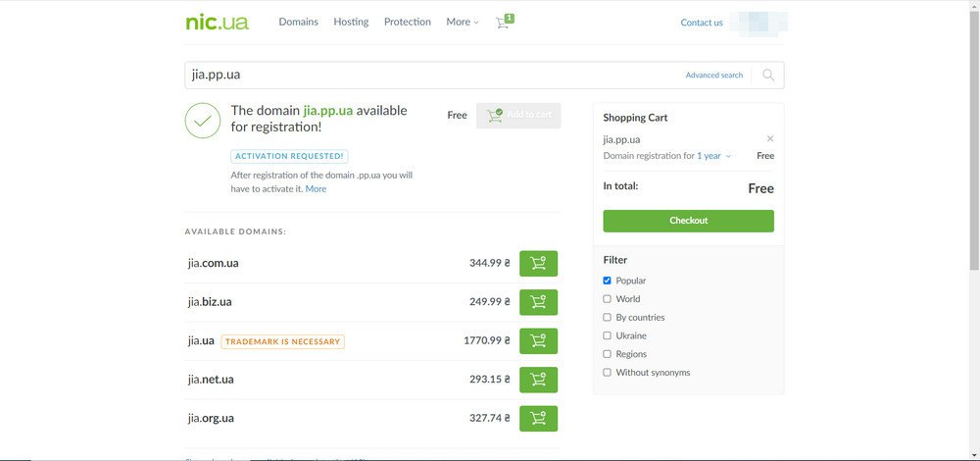Click the green availability checkmark icon
The width and height of the screenshot is (980, 461).
pos(203,121)
